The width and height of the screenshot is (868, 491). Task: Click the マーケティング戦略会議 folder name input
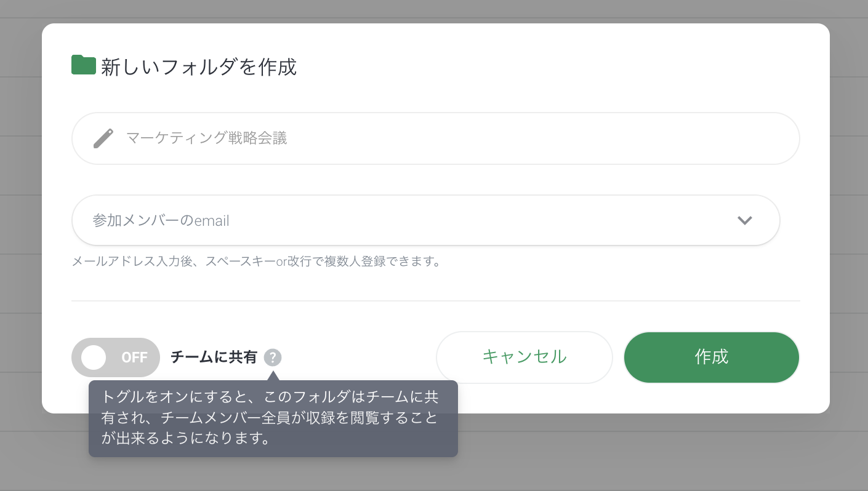coord(436,138)
